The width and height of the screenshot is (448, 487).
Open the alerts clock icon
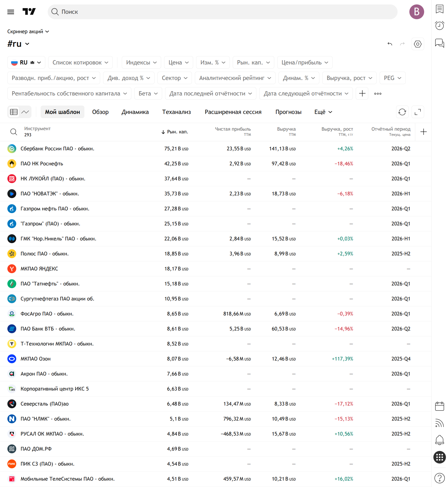tap(439, 25)
